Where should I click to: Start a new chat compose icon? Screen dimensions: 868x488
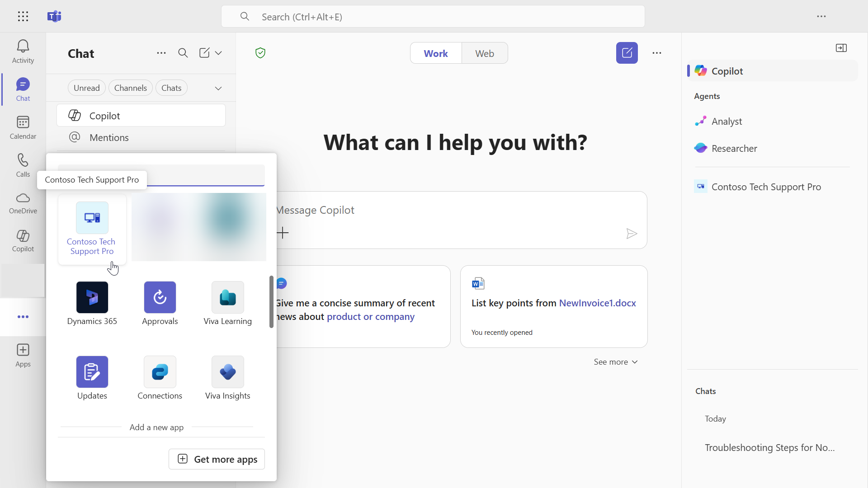pyautogui.click(x=204, y=53)
